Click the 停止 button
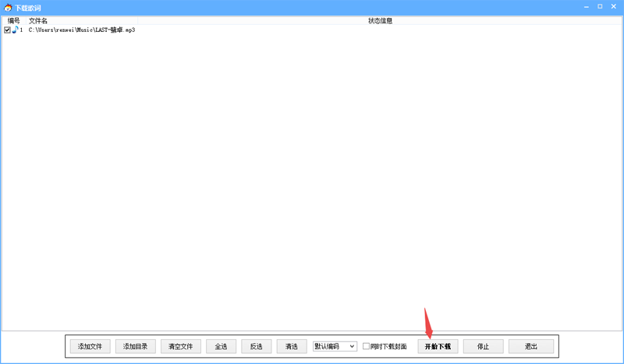This screenshot has width=624, height=364. (483, 346)
